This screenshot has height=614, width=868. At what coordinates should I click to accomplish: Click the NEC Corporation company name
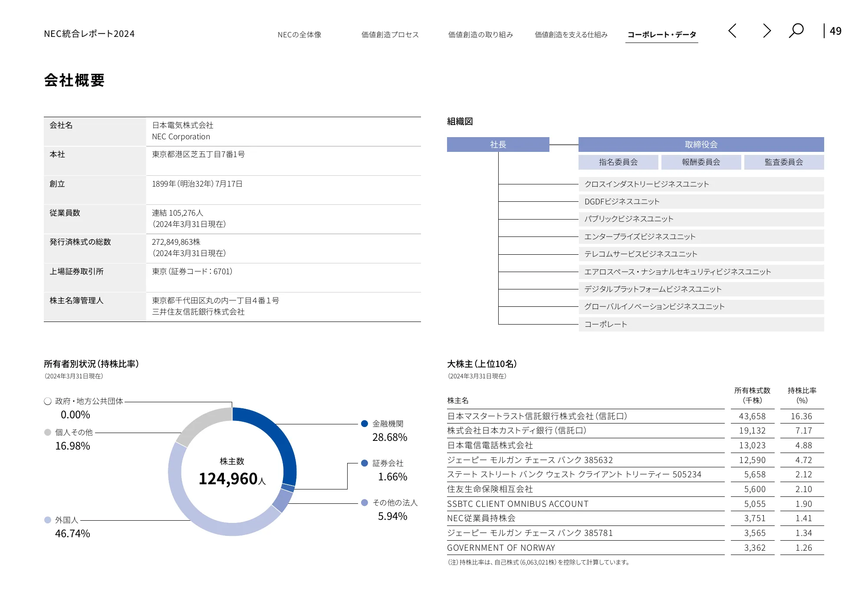tap(181, 137)
